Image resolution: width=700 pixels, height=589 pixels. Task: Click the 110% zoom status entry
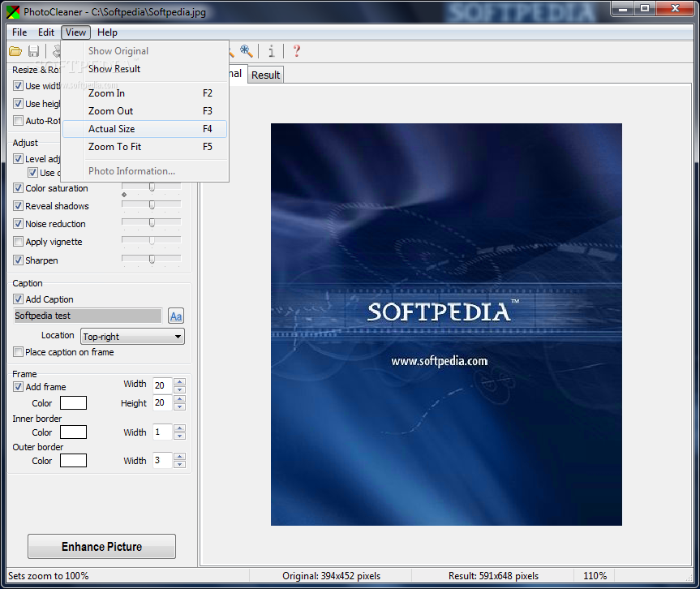(595, 575)
